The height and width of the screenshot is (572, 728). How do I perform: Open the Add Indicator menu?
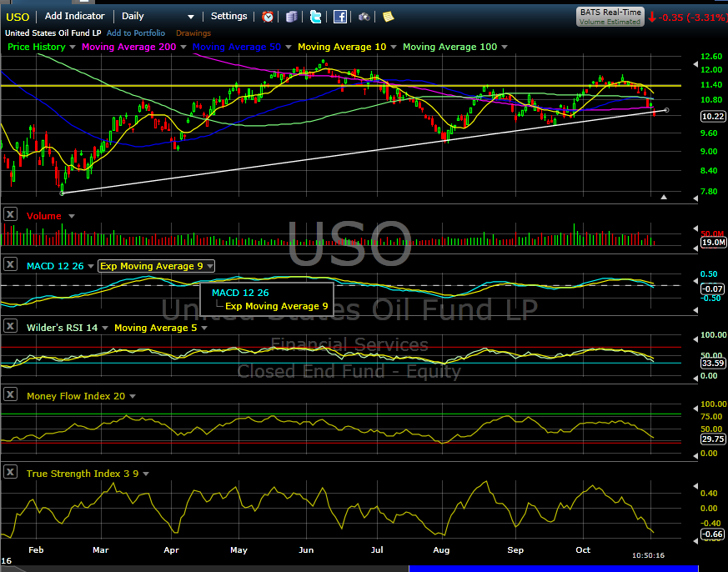point(75,16)
